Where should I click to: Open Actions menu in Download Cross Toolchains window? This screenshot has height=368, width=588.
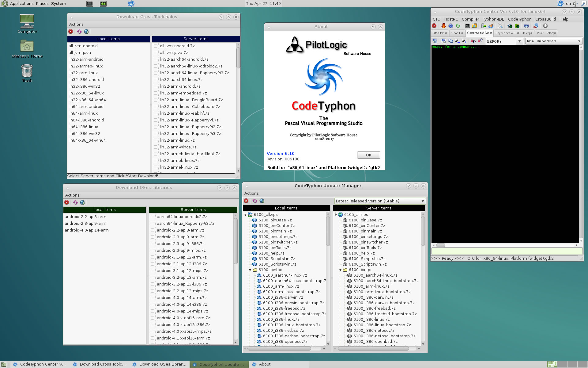click(x=76, y=24)
